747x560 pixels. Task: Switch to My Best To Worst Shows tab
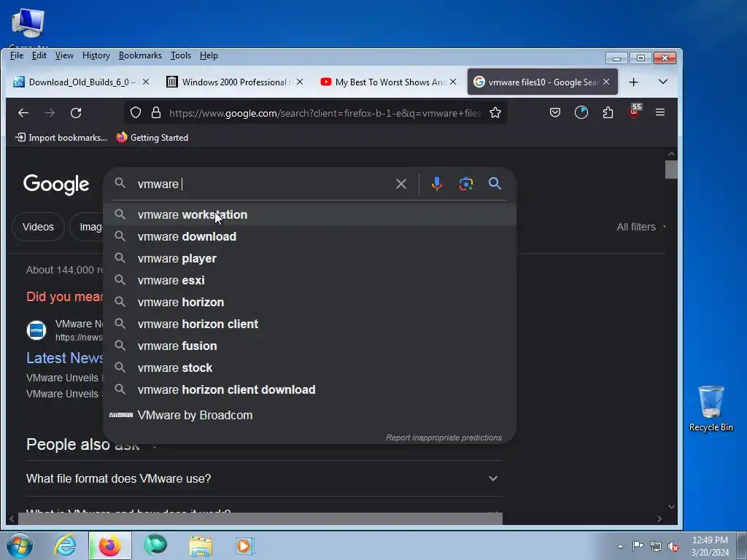click(x=387, y=82)
